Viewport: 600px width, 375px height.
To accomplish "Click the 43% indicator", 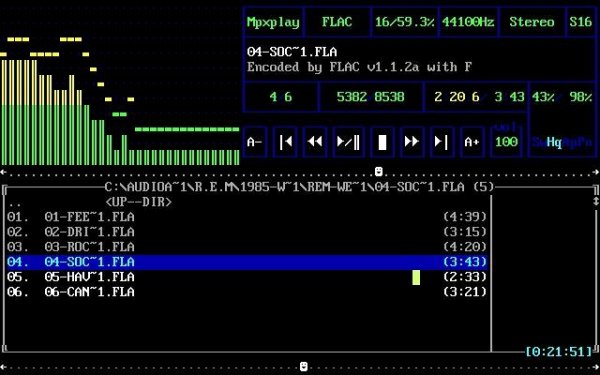I will [543, 97].
